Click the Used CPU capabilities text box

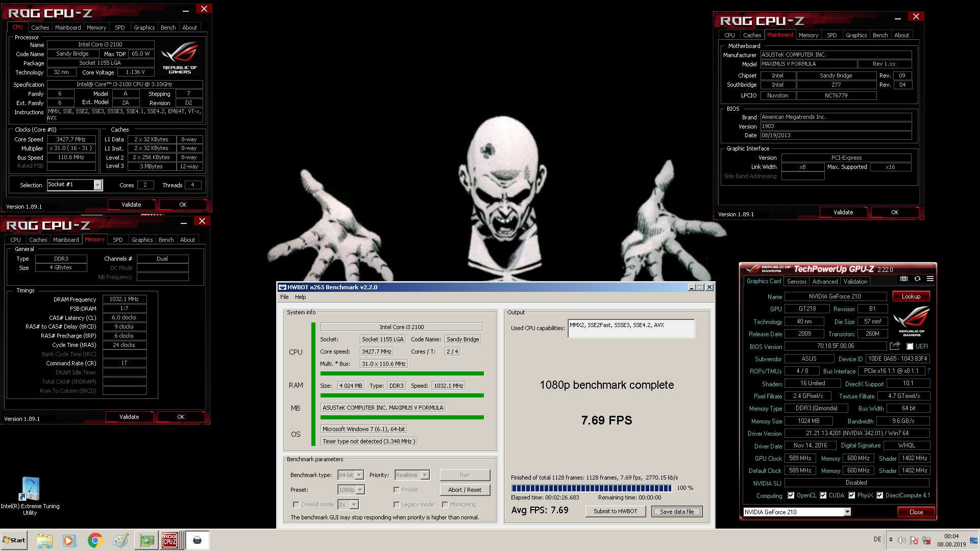pos(631,329)
